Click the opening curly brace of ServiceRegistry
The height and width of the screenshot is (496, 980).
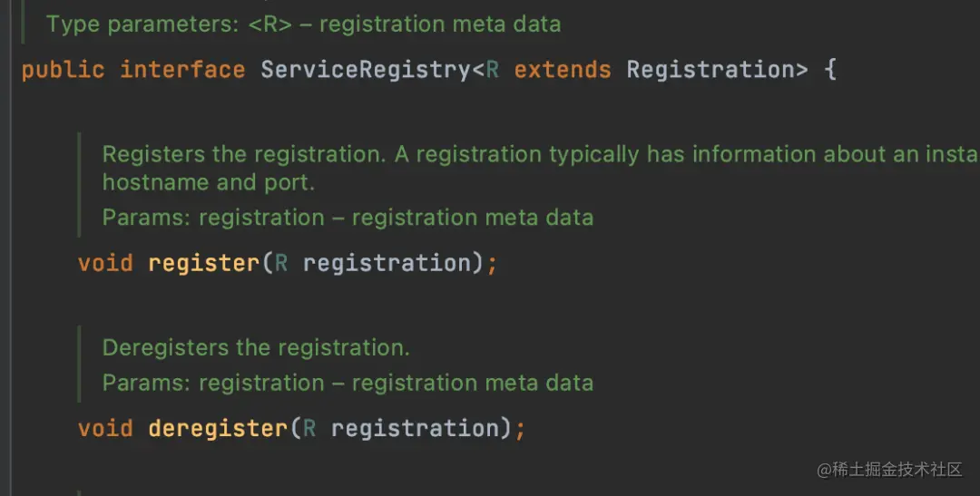(x=830, y=69)
